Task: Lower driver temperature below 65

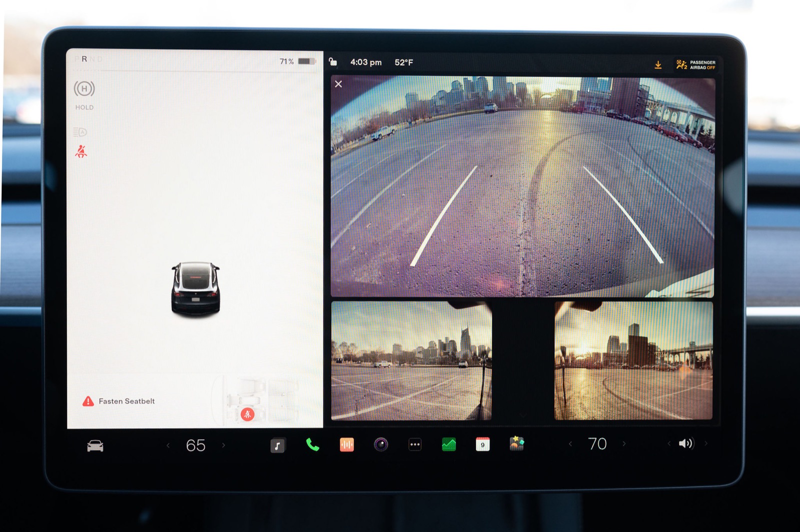Action: (x=168, y=445)
